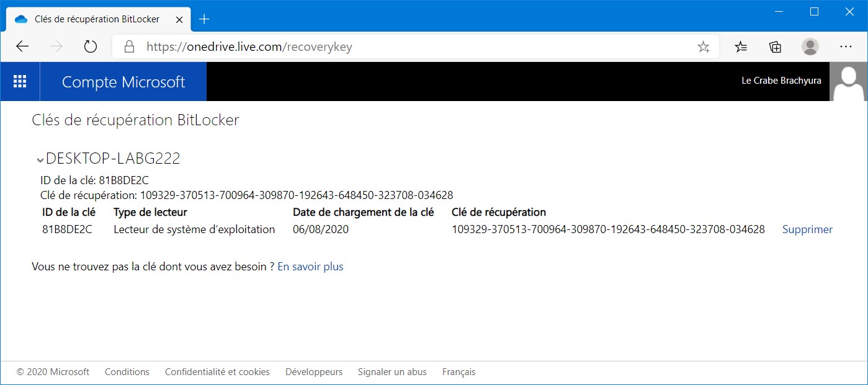The height and width of the screenshot is (385, 868).
Task: Click the Compte Microsoft header link
Action: coord(123,82)
